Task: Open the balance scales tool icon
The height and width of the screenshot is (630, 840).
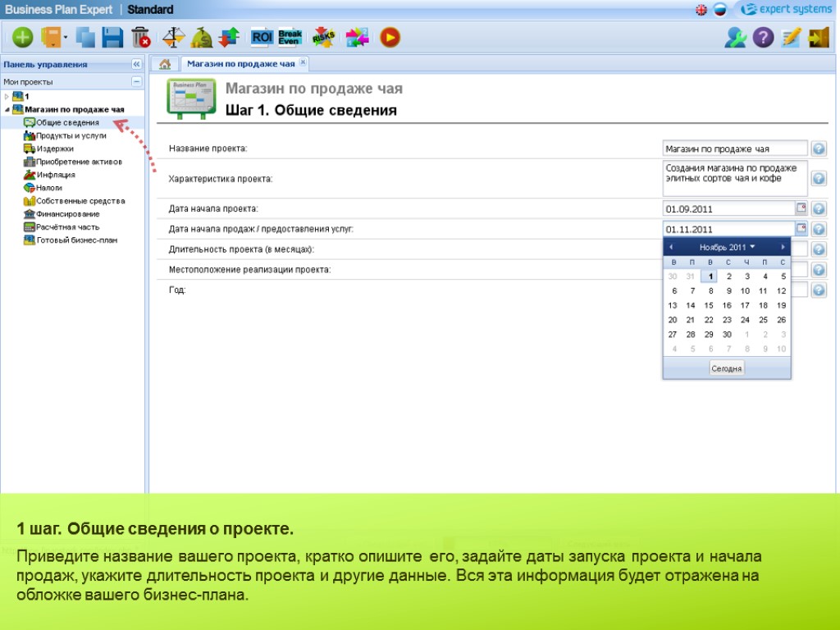Action: [x=174, y=38]
